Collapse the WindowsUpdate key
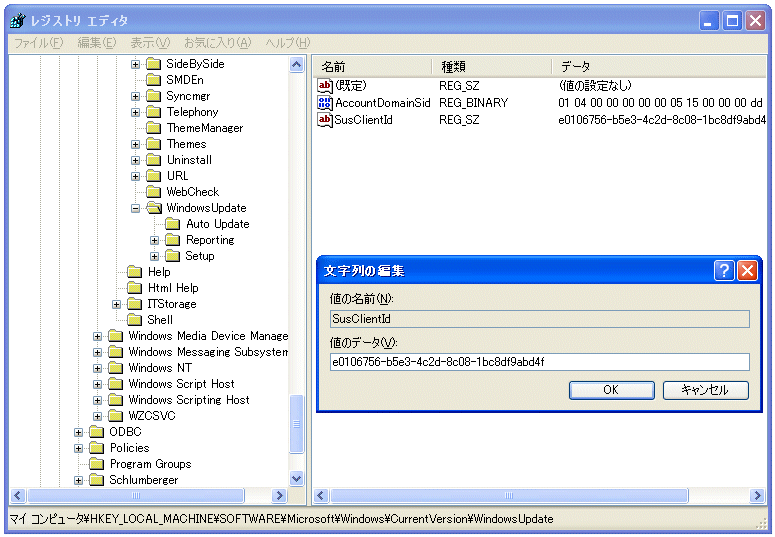775x537 pixels. tap(135, 208)
